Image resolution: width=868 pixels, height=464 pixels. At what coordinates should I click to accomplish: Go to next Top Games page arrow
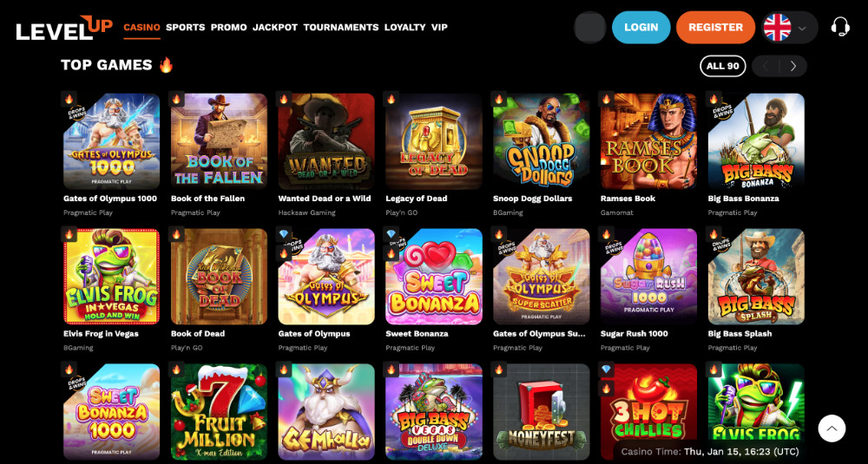click(793, 66)
